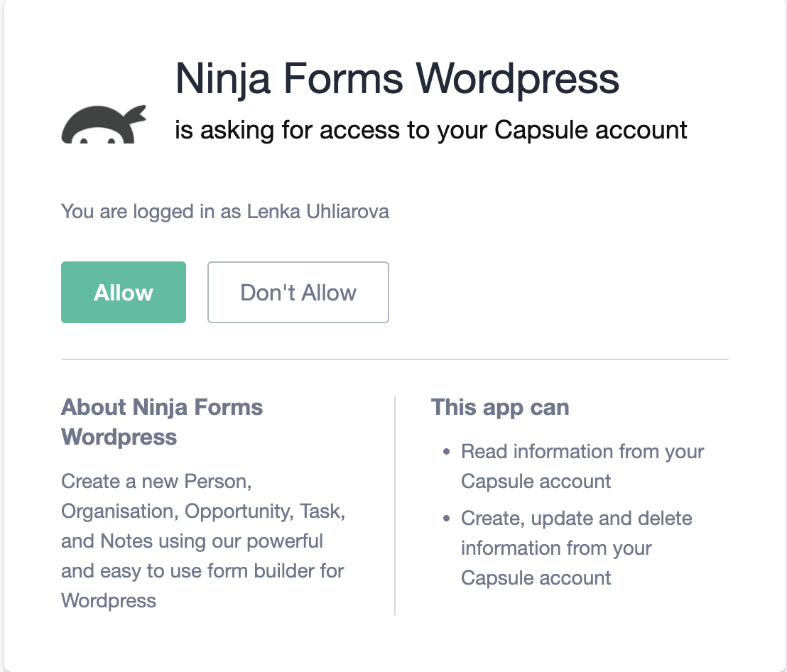This screenshot has height=672, width=787.
Task: Select the ninja mascot icon beside the heading
Action: click(104, 125)
